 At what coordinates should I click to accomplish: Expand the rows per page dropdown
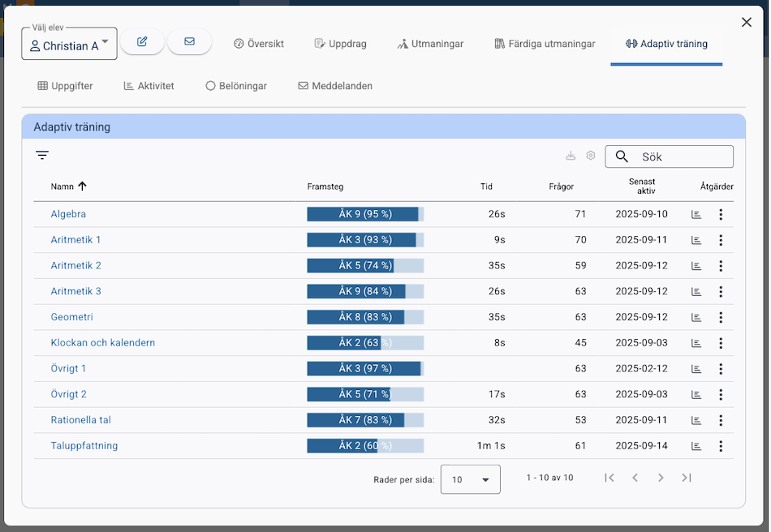click(470, 479)
